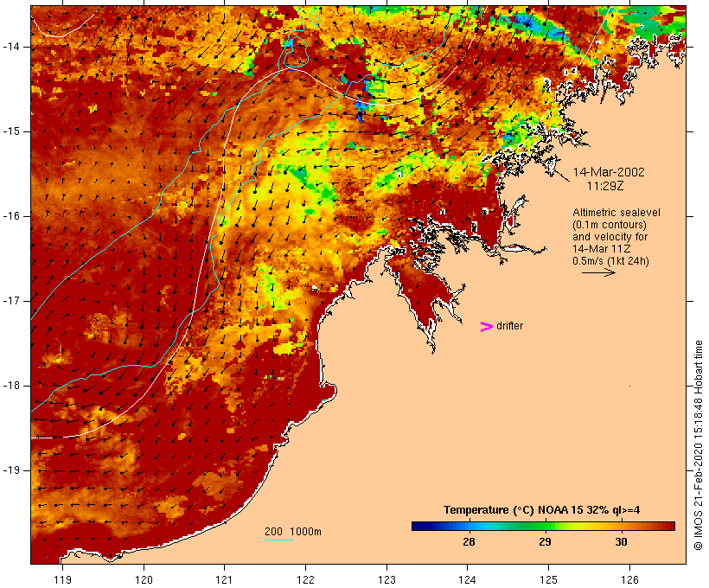Viewport: 709px width, 588px height.
Task: Click the '-17' latitude axis label
Action: [11, 301]
